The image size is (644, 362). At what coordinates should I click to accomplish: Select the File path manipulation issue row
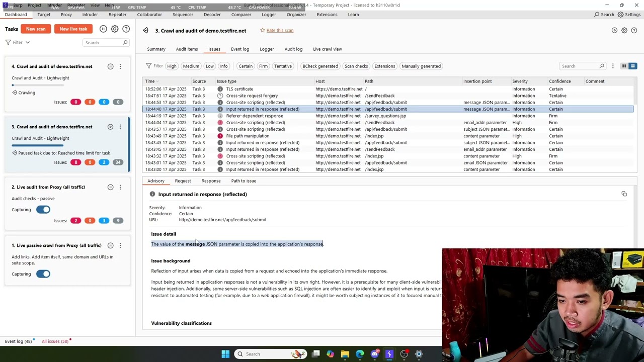pyautogui.click(x=388, y=136)
